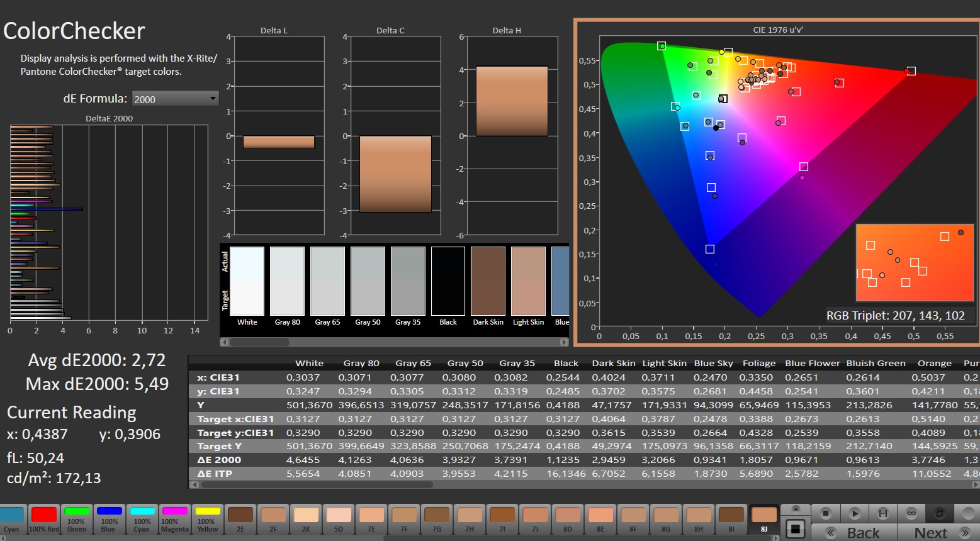980x541 pixels.
Task: Click the blank round button right of refresh
Action: [967, 513]
